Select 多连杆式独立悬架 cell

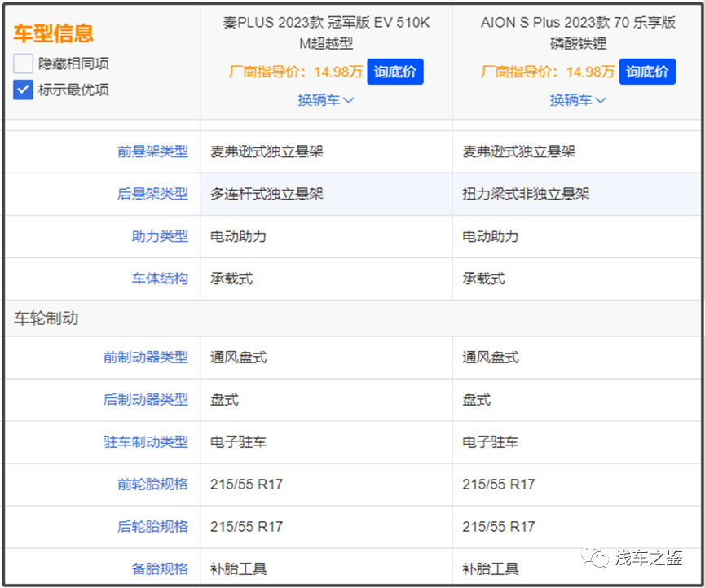(326, 194)
